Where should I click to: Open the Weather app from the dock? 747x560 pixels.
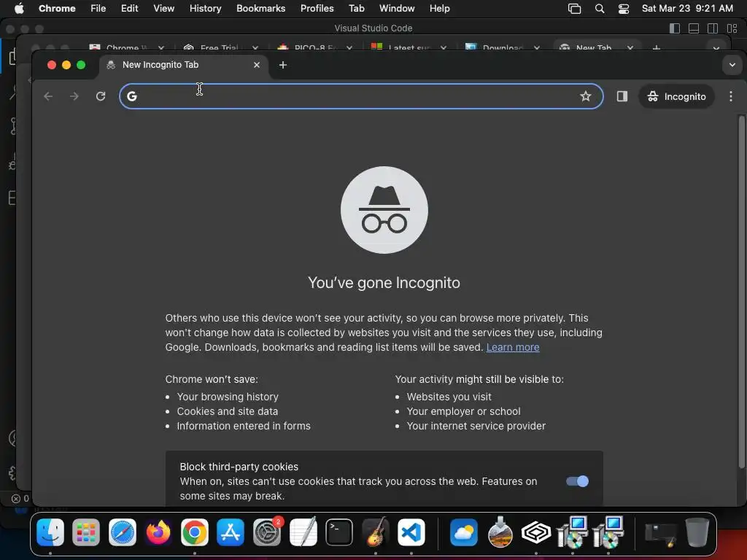coord(463,532)
